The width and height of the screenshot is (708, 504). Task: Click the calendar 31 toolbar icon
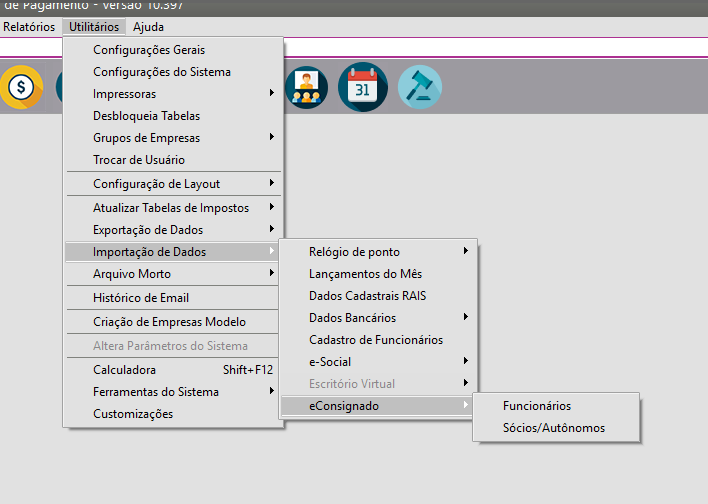pyautogui.click(x=362, y=87)
